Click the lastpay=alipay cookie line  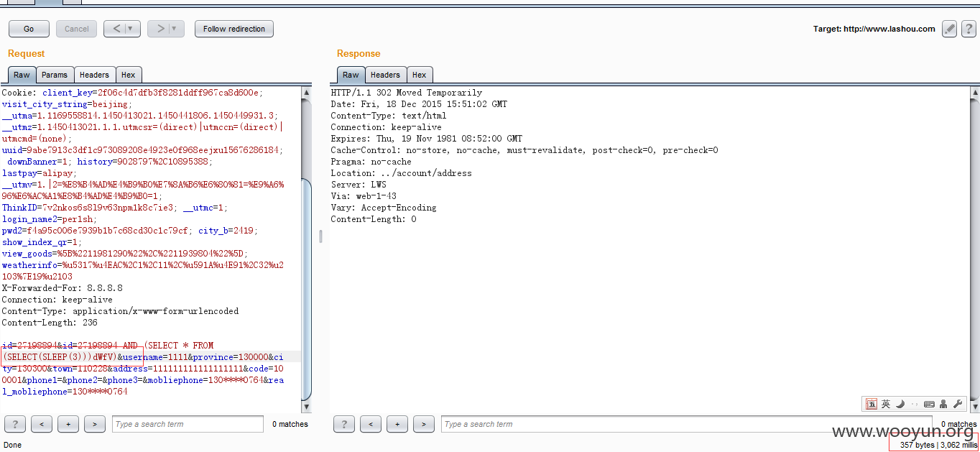click(39, 173)
